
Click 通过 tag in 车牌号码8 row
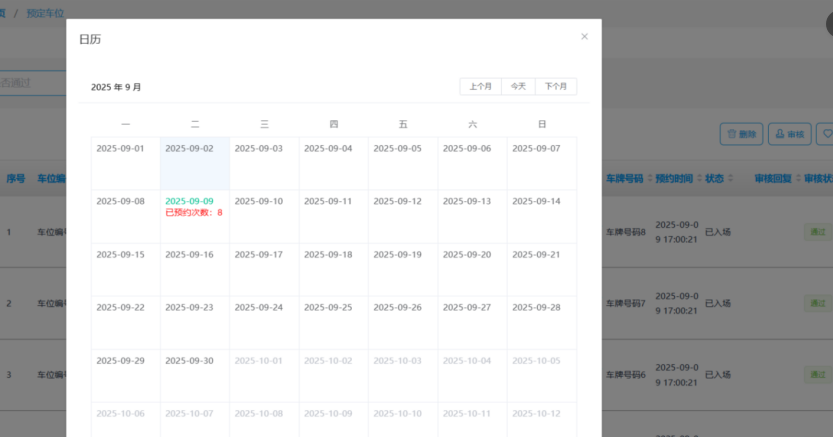click(818, 232)
